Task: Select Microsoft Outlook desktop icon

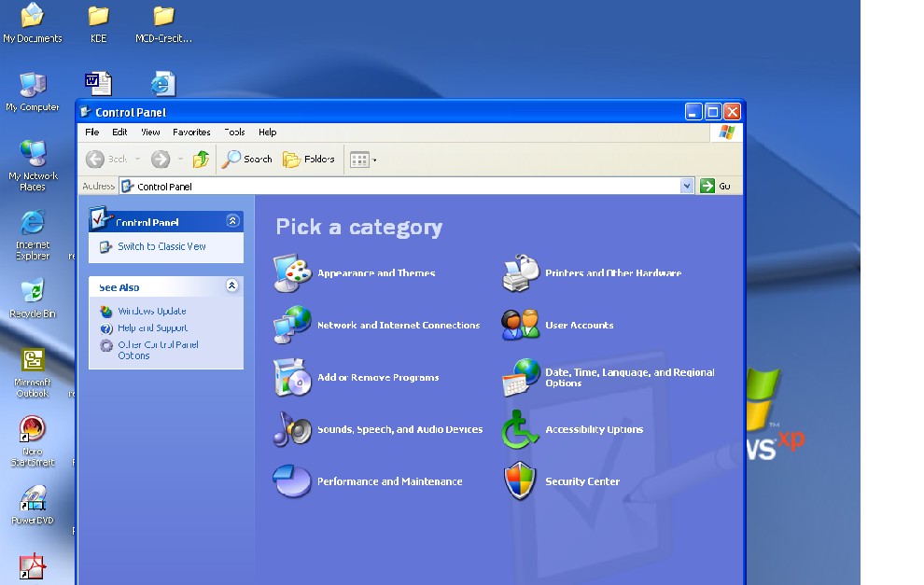Action: click(x=33, y=372)
